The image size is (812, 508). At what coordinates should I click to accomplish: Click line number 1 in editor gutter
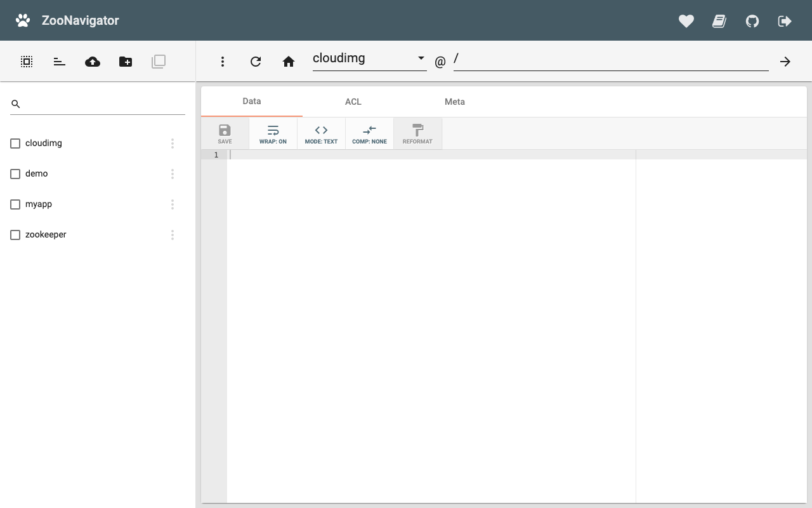(x=216, y=155)
